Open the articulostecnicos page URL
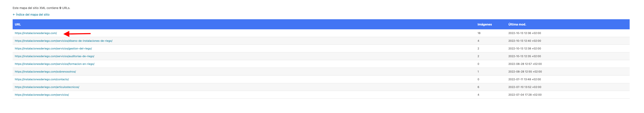 (x=47, y=87)
